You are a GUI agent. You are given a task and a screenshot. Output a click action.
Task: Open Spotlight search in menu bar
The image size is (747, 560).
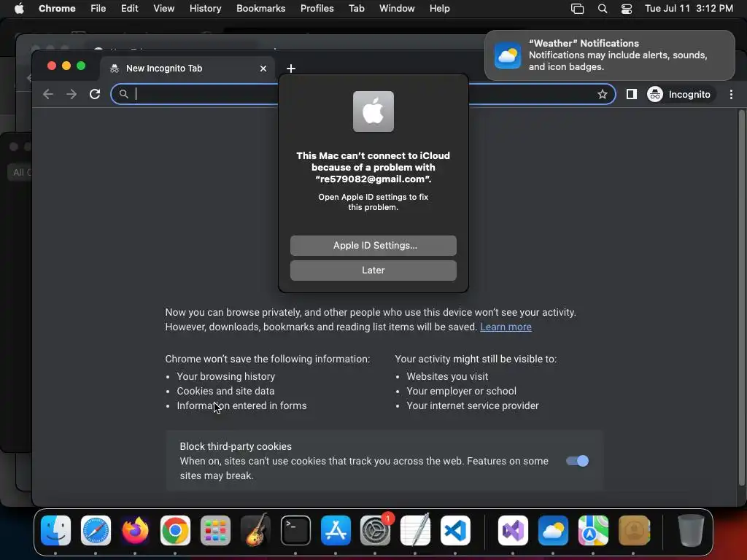tap(602, 9)
